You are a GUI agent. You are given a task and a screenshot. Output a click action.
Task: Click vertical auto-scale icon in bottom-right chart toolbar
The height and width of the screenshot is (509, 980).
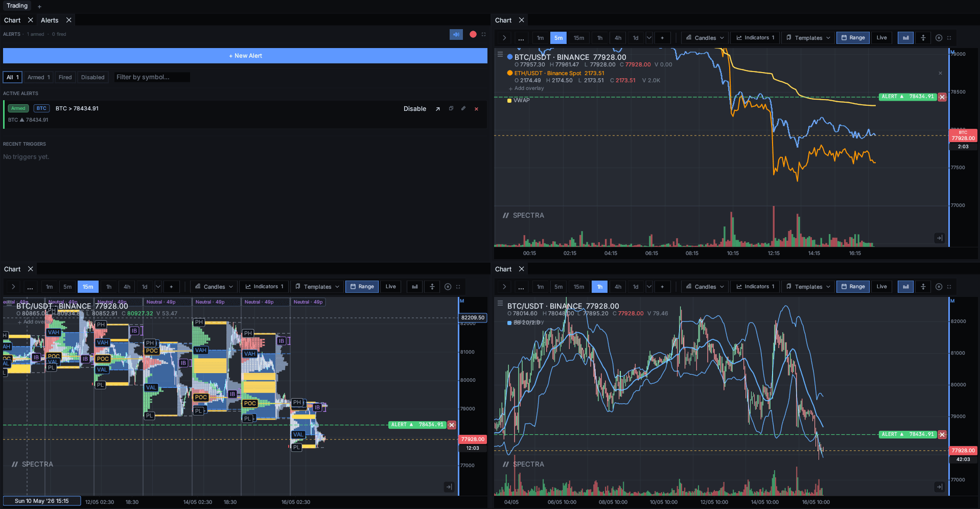[x=923, y=287]
